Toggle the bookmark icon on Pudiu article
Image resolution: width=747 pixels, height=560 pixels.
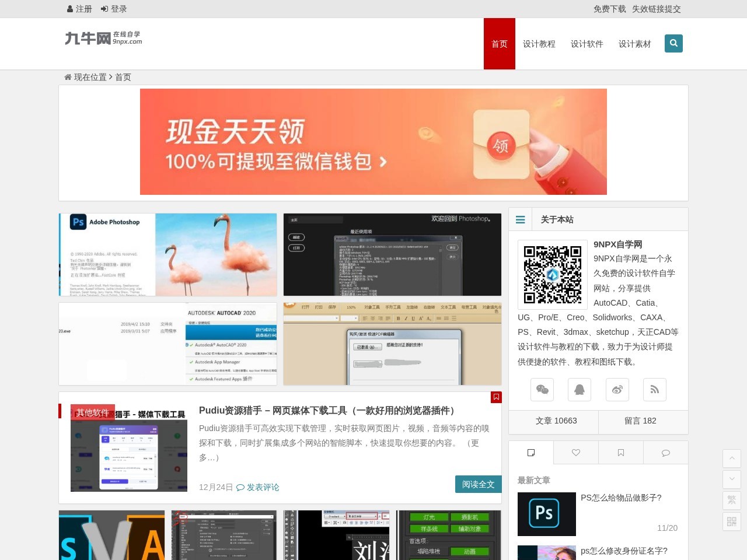(497, 397)
